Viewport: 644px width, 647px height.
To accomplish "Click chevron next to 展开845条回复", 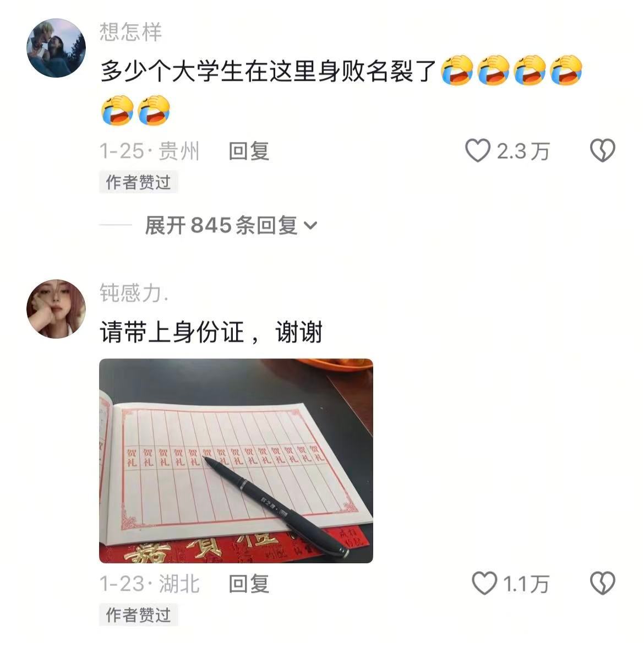I will pyautogui.click(x=310, y=226).
